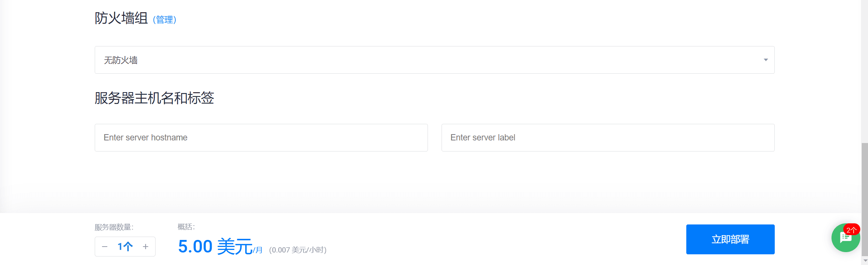Screen dimensions: 868x265
Task: Click the 0.007 美元/小时 hourly rate text
Action: 298,250
